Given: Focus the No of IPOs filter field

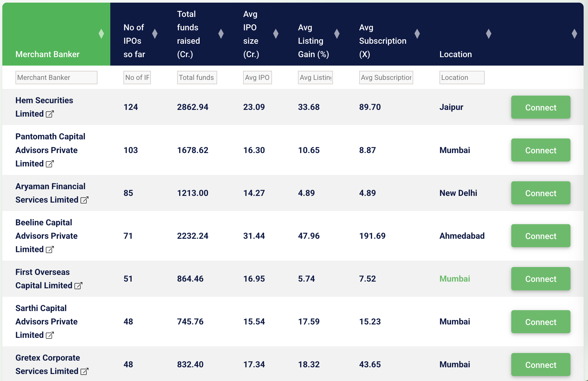Looking at the screenshot, I should coord(137,78).
